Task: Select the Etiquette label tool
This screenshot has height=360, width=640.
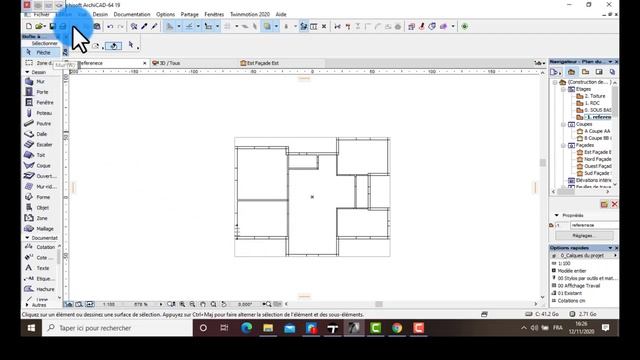Action: click(x=40, y=278)
